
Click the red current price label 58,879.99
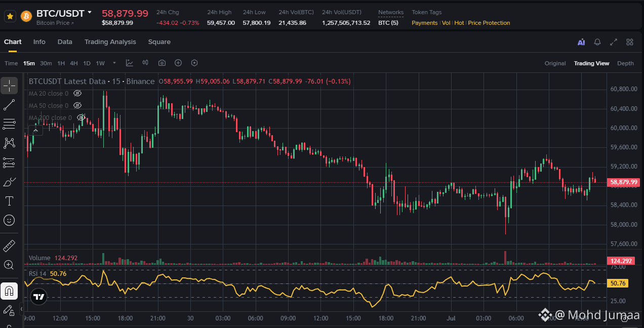click(x=623, y=182)
